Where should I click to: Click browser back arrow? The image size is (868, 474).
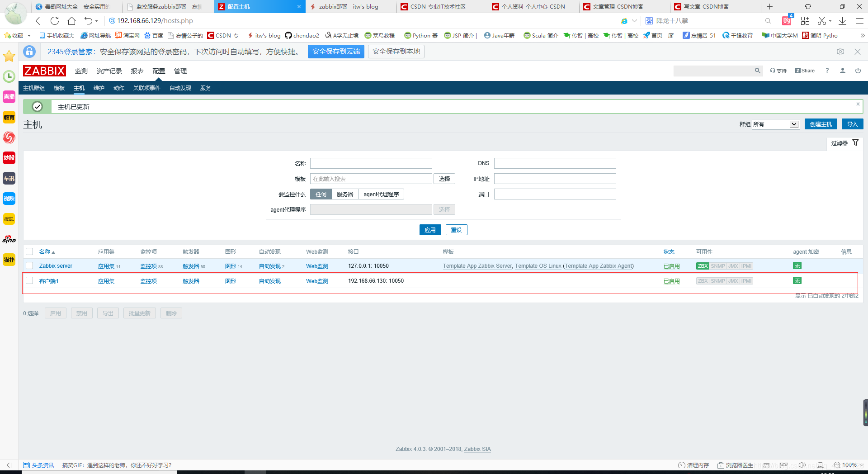tap(38, 21)
